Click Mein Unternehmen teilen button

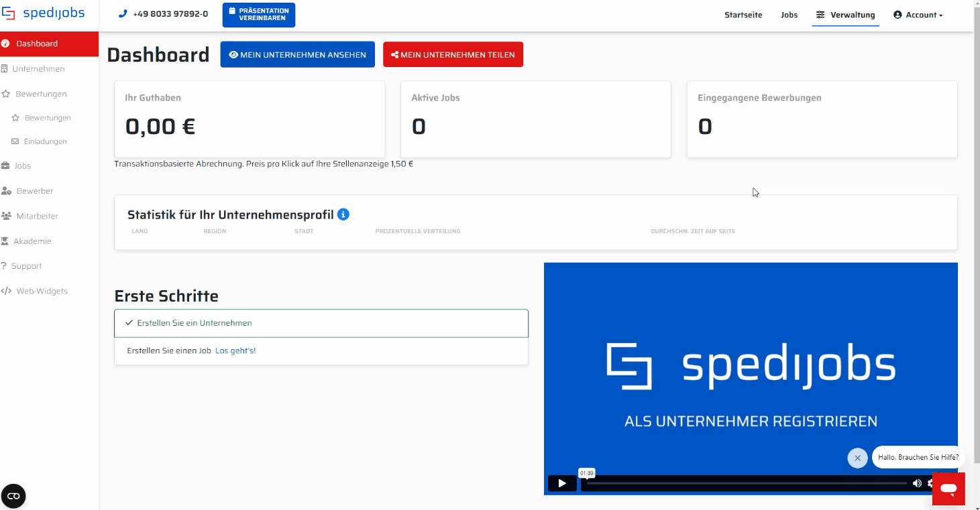pos(453,54)
